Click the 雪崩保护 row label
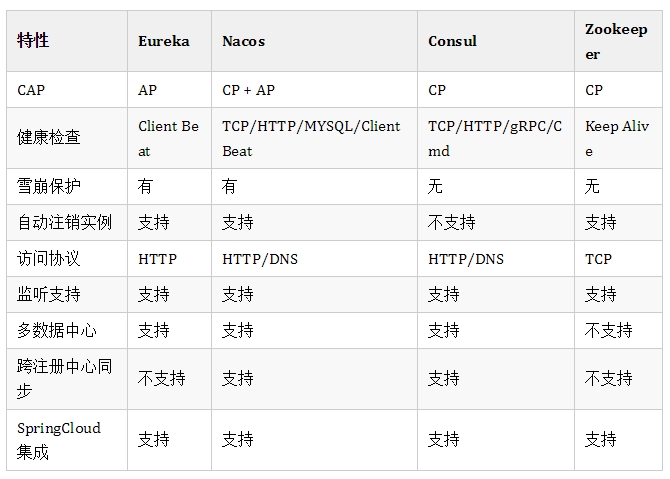Screen dimensions: 670x479 click(49, 186)
